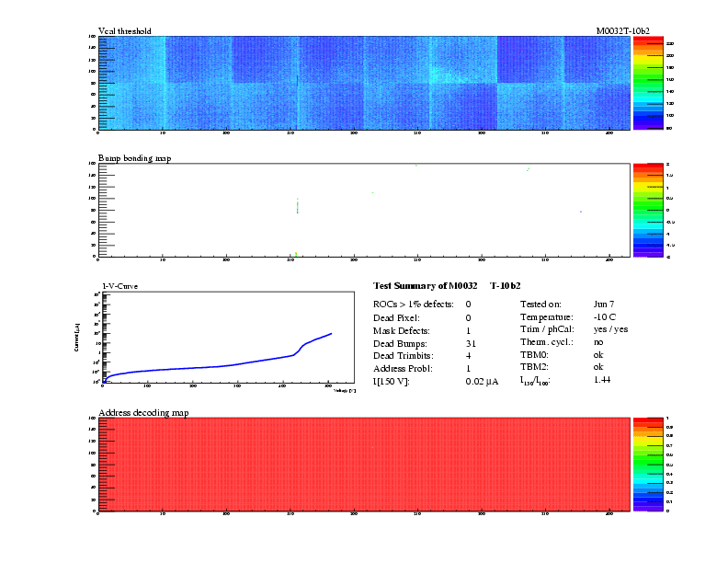Viewport: 728px width, 563px height.
Task: Click the Dead Bumps value 31
Action: coord(471,342)
